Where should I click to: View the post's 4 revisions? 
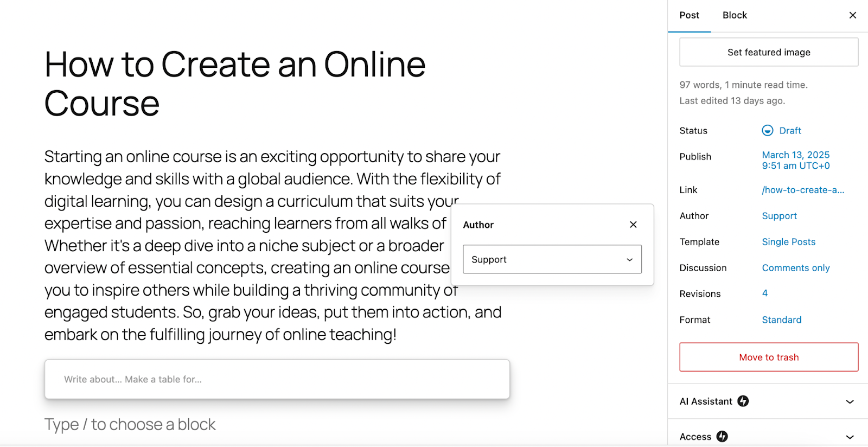[764, 293]
